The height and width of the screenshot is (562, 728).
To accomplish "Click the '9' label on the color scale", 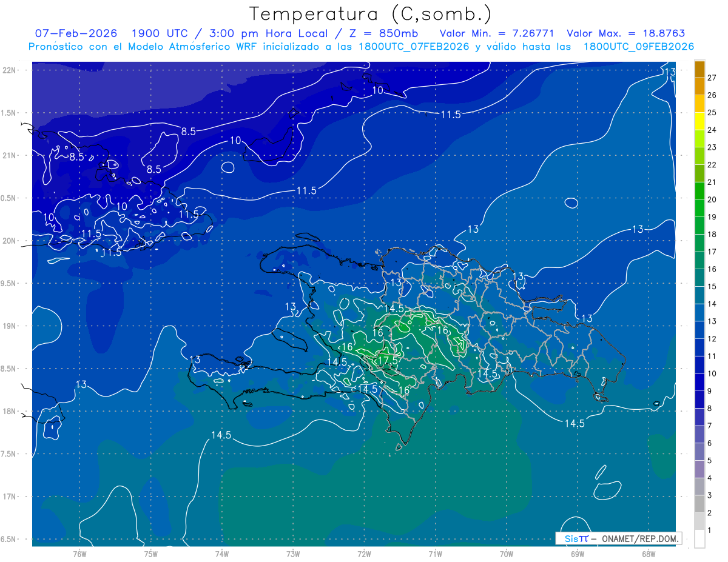I will point(710,391).
